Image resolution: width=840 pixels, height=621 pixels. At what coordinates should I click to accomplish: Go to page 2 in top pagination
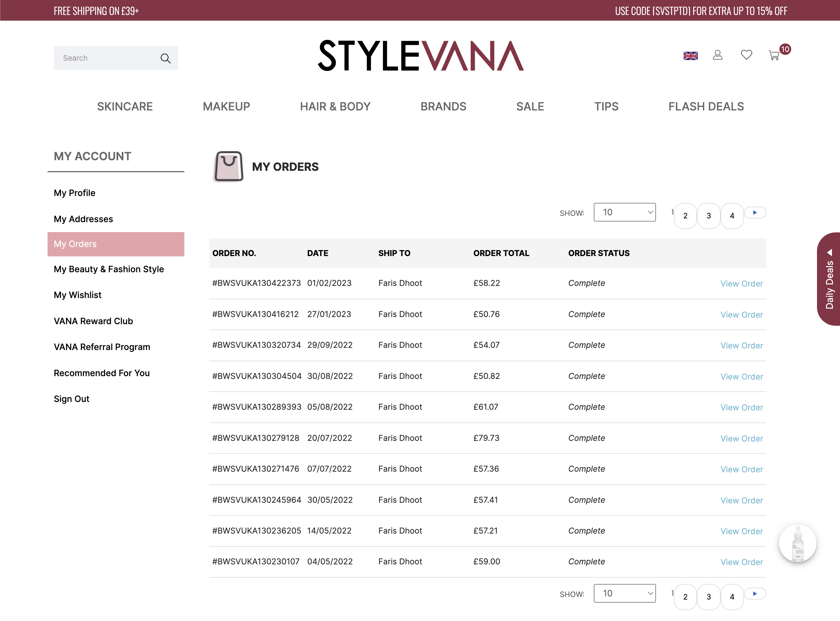pos(685,216)
